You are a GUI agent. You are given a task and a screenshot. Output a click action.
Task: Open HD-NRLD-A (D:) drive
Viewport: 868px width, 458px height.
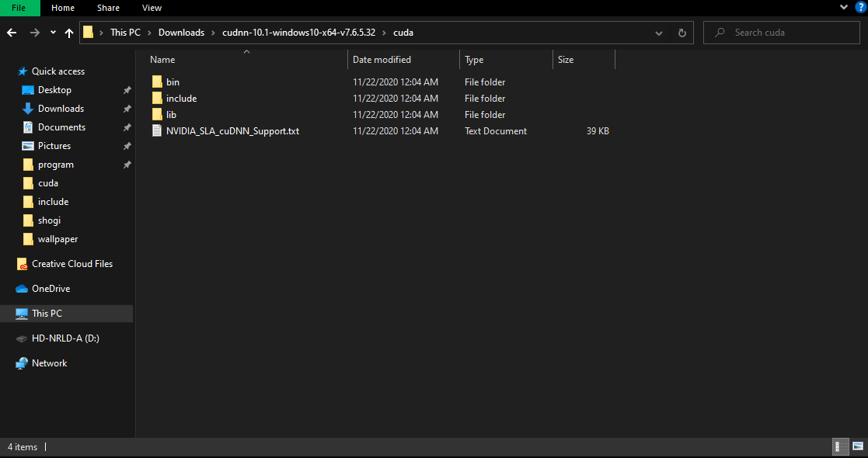pos(65,338)
